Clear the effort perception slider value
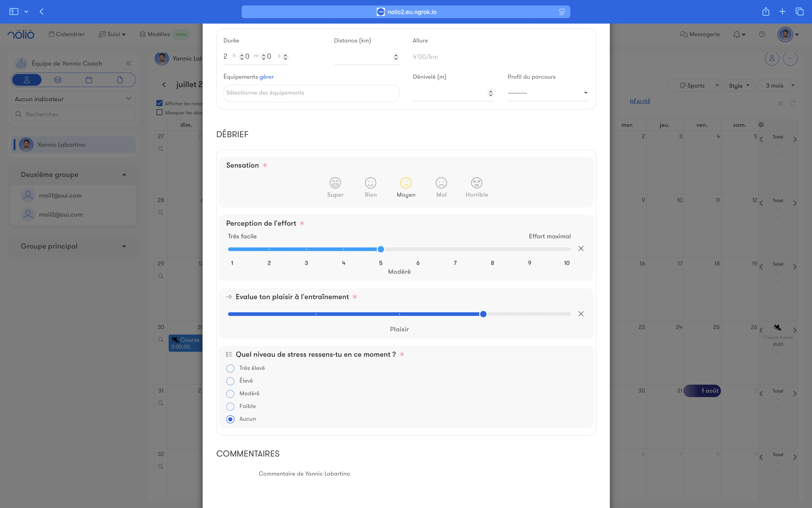 (x=581, y=249)
